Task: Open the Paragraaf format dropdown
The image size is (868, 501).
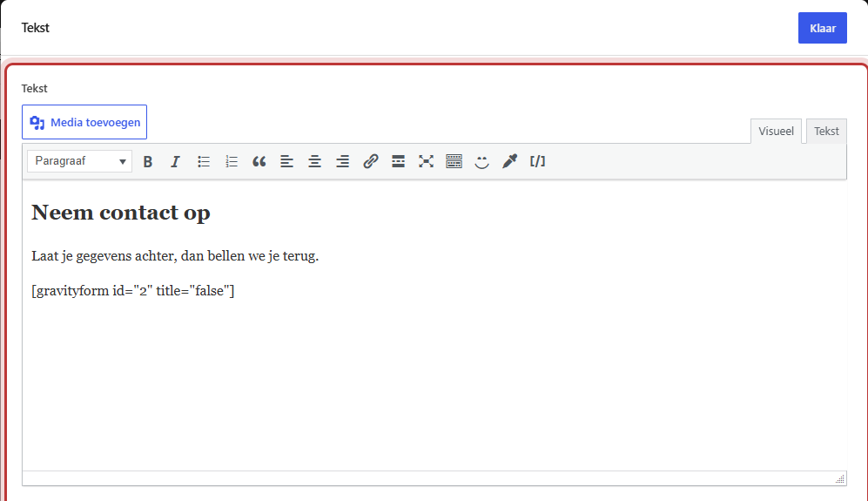Action: coord(80,161)
